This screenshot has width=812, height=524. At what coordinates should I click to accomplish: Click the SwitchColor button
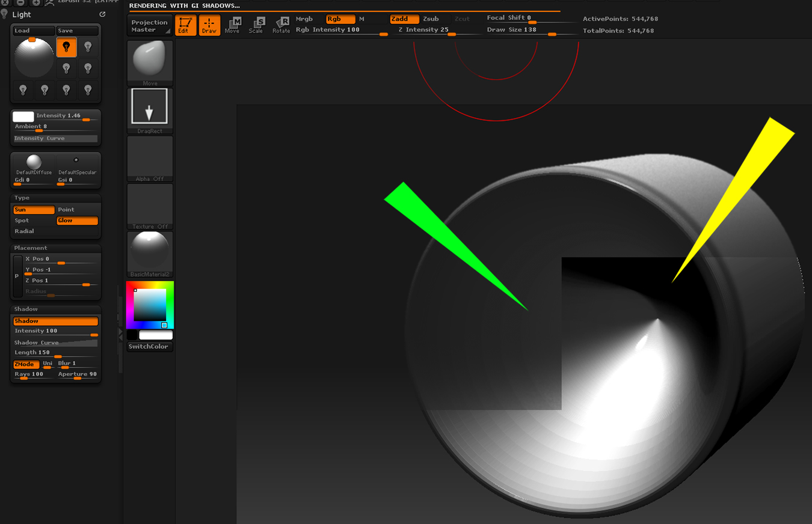pos(150,347)
